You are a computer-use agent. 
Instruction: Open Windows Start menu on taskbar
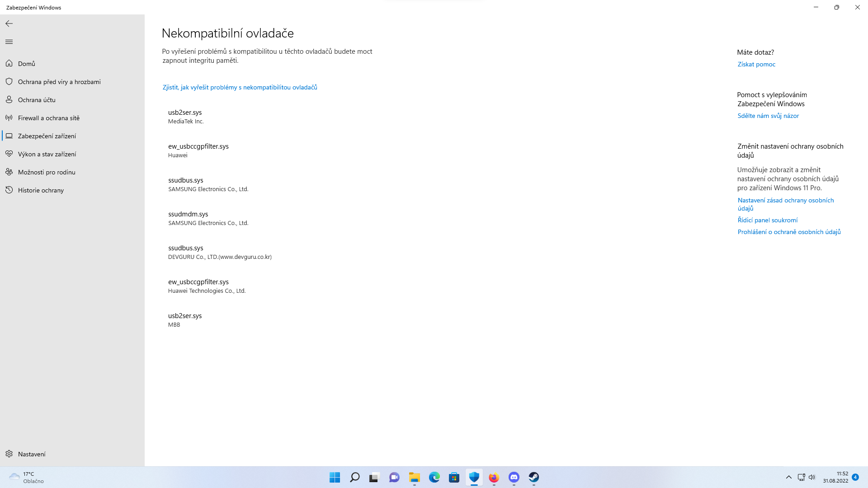click(x=335, y=477)
